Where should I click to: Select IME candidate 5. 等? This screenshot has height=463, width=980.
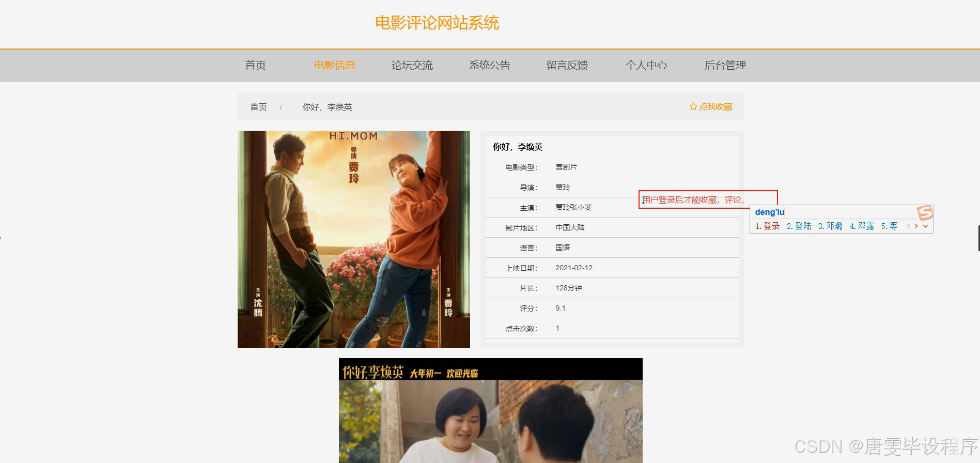pos(889,226)
